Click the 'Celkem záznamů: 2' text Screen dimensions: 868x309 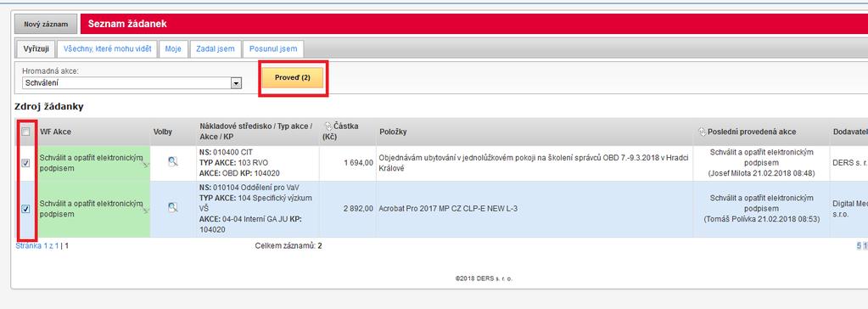point(288,245)
